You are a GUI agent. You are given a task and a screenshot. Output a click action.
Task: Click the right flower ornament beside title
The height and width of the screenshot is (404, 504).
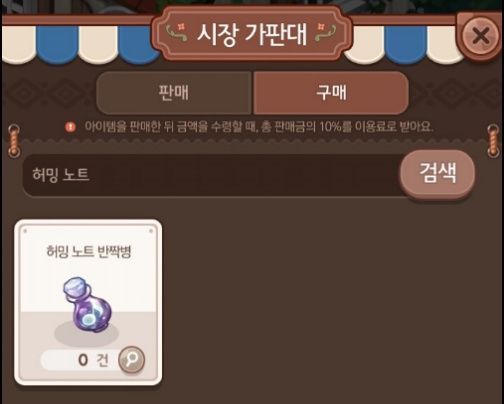[325, 33]
